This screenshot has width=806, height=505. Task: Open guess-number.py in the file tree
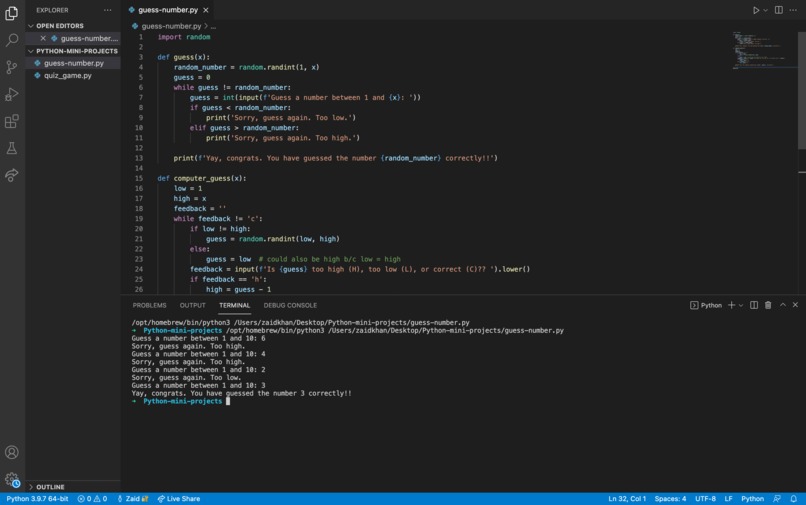click(74, 63)
